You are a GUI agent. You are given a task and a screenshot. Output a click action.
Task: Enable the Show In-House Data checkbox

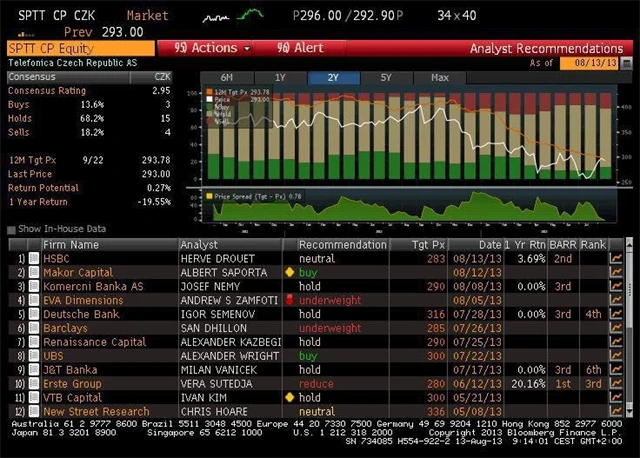point(11,229)
